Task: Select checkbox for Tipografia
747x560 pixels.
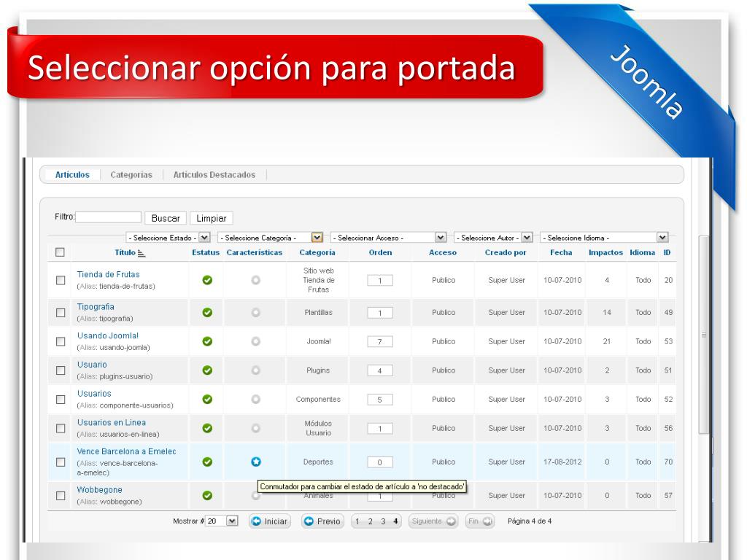Action: click(x=61, y=312)
